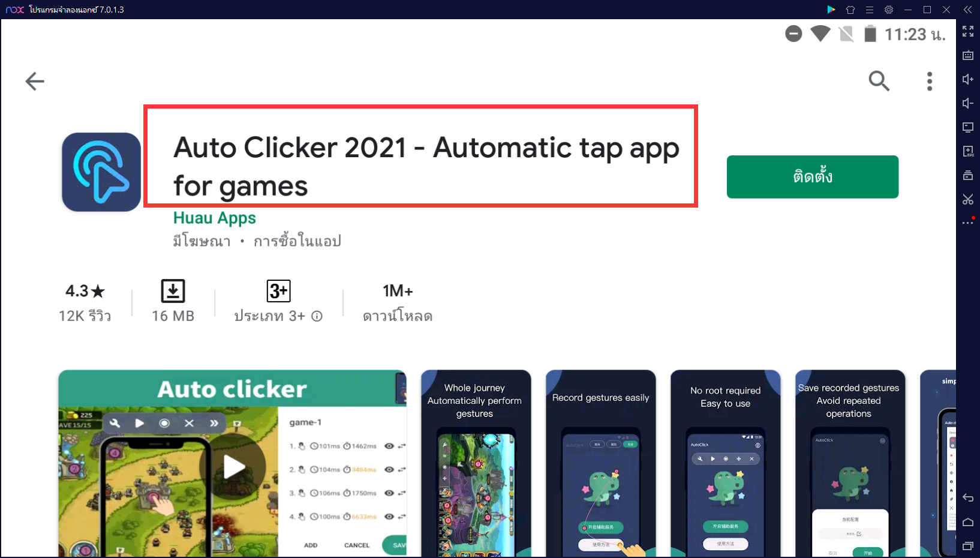Open the Nox title bar hamburger menu
The height and width of the screenshot is (558, 980).
pyautogui.click(x=870, y=10)
